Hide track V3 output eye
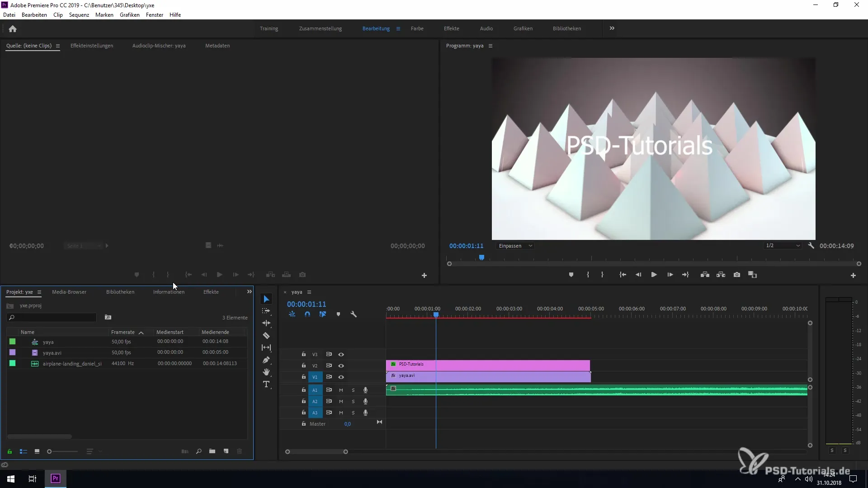Viewport: 868px width, 488px height. tap(341, 354)
